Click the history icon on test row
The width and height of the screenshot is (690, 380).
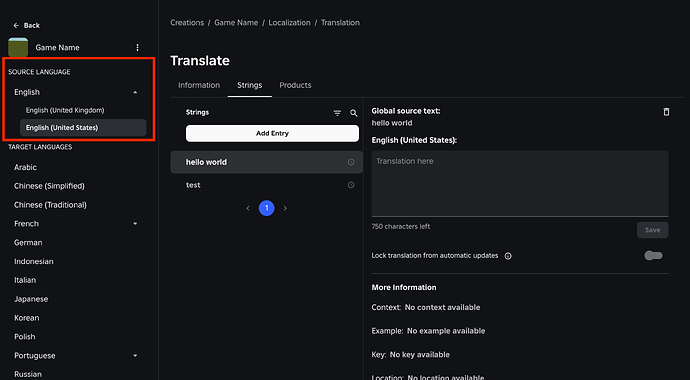click(x=351, y=185)
